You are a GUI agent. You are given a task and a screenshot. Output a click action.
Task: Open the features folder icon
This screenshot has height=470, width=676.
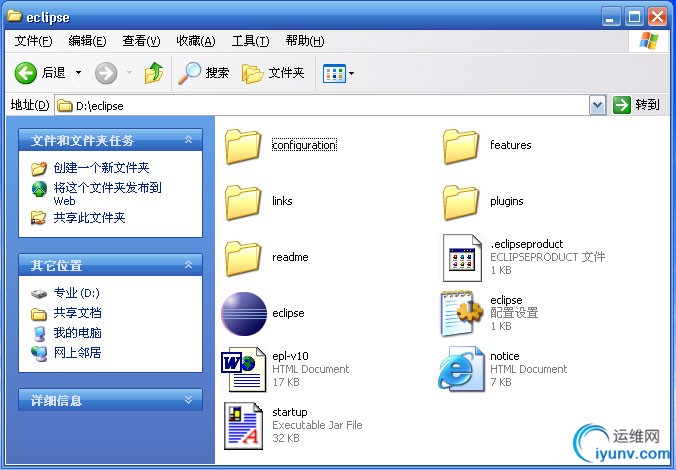(x=460, y=146)
